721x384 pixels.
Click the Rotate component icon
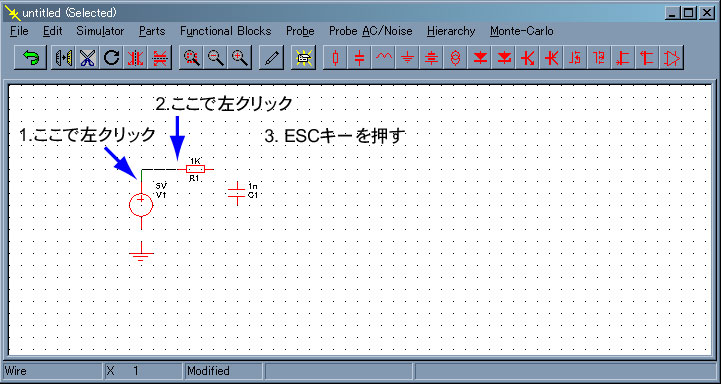coord(111,58)
